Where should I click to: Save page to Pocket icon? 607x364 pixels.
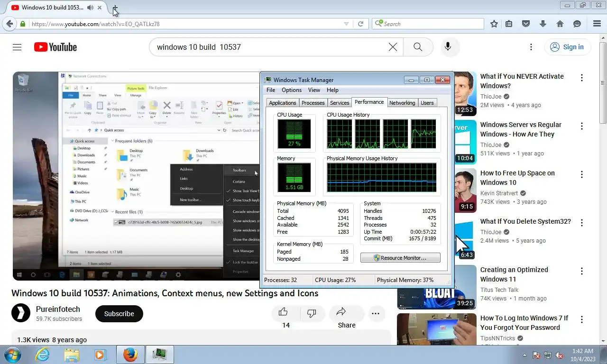(x=526, y=24)
